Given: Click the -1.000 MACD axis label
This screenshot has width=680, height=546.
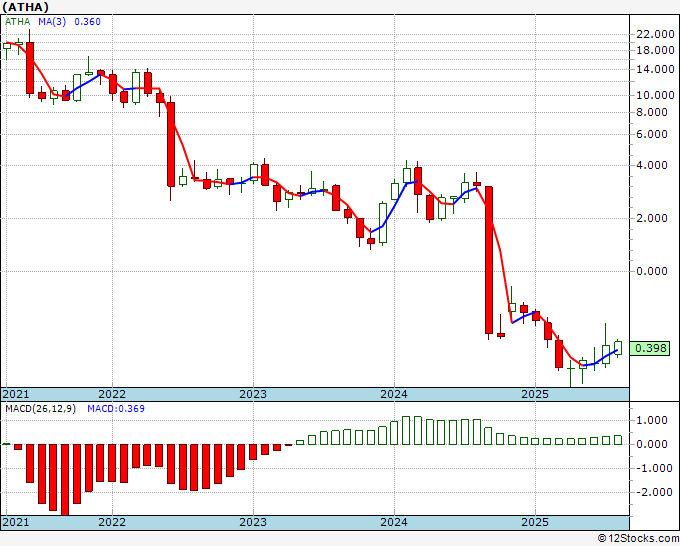Looking at the screenshot, I should pyautogui.click(x=655, y=468).
